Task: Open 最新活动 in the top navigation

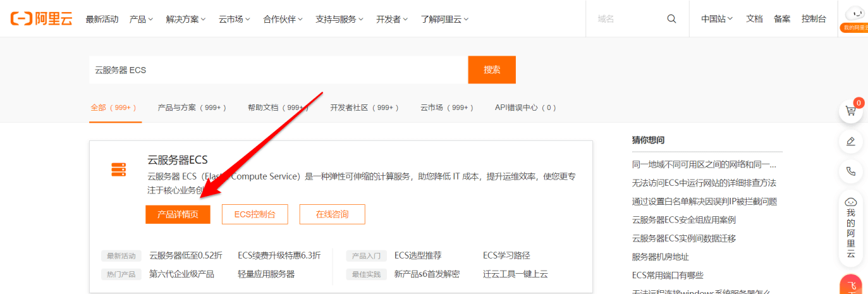Action: 102,19
